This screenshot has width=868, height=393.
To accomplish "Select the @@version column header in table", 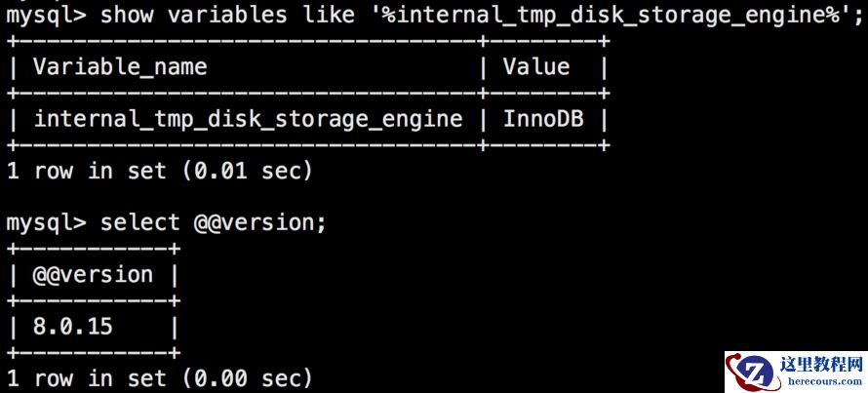I will 93,275.
